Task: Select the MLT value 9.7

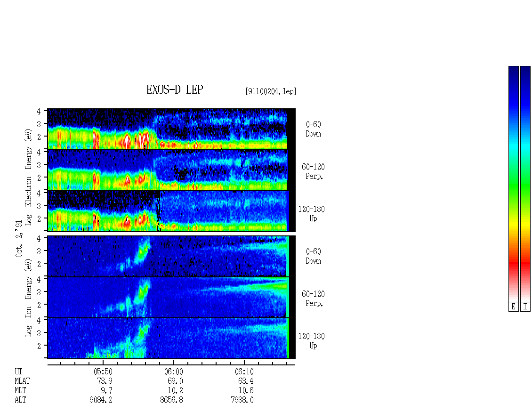Action: tap(106, 391)
